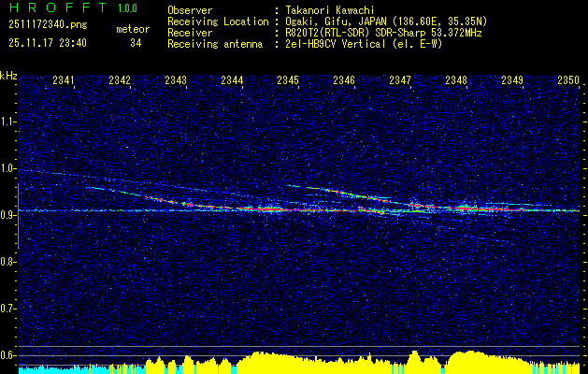Click the 2343 time marker

coord(176,80)
